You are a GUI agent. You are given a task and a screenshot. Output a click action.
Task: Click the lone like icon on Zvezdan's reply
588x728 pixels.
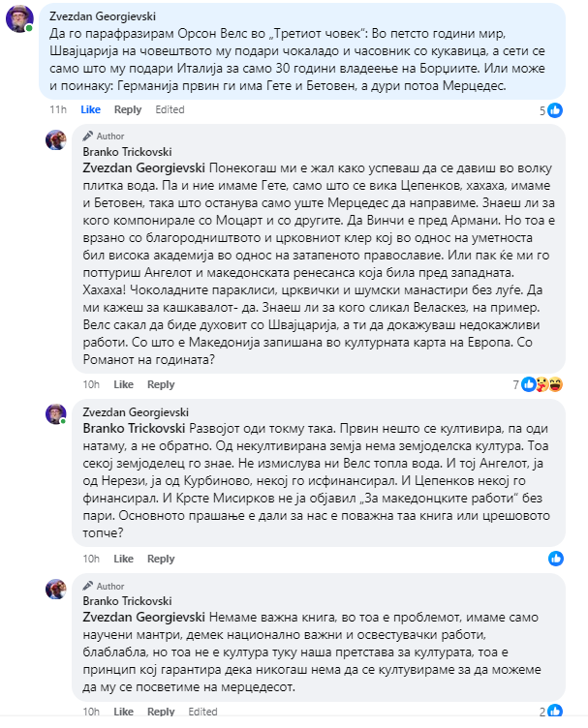[555, 559]
